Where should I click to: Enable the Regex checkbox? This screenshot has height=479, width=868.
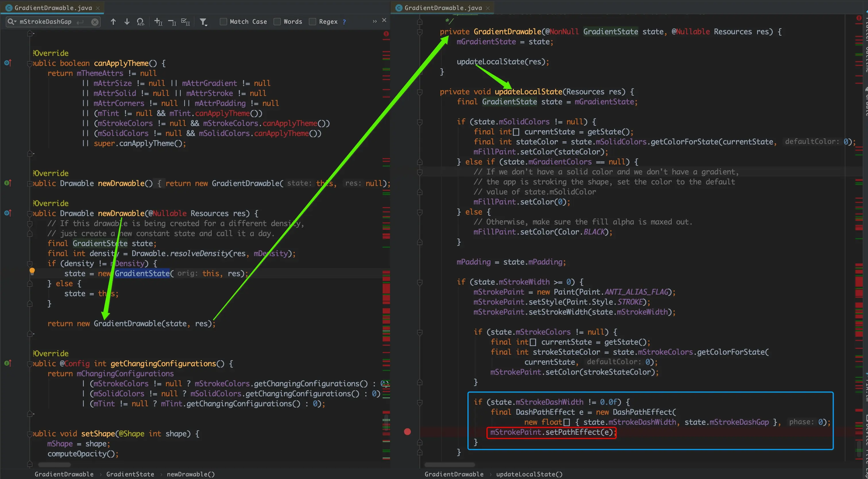pyautogui.click(x=312, y=22)
